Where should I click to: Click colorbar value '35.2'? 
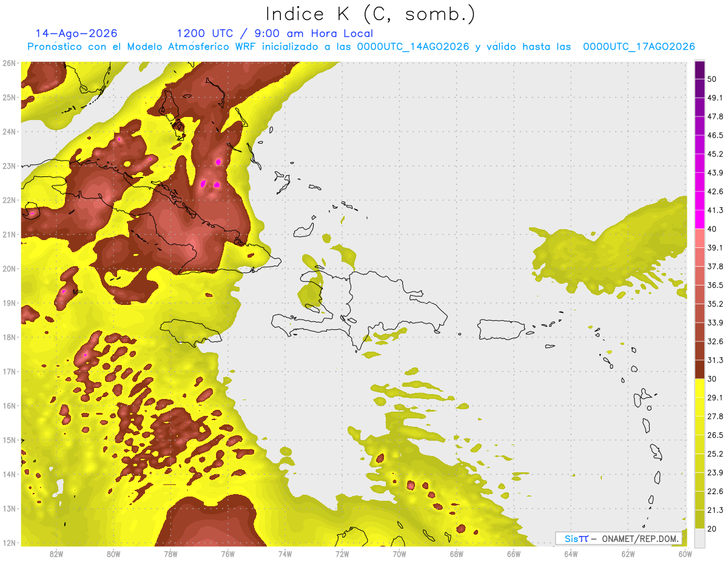[x=715, y=304]
